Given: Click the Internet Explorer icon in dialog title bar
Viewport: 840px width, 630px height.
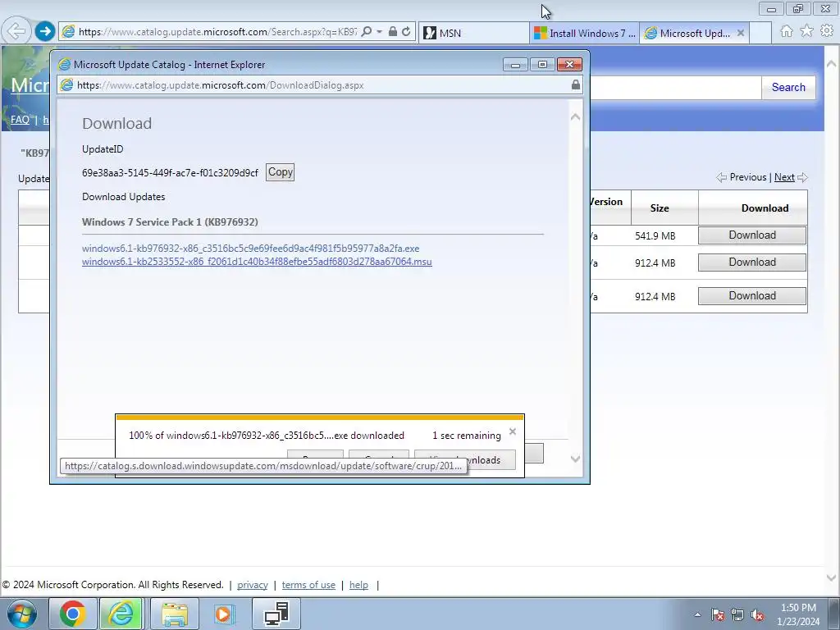Looking at the screenshot, I should [65, 65].
